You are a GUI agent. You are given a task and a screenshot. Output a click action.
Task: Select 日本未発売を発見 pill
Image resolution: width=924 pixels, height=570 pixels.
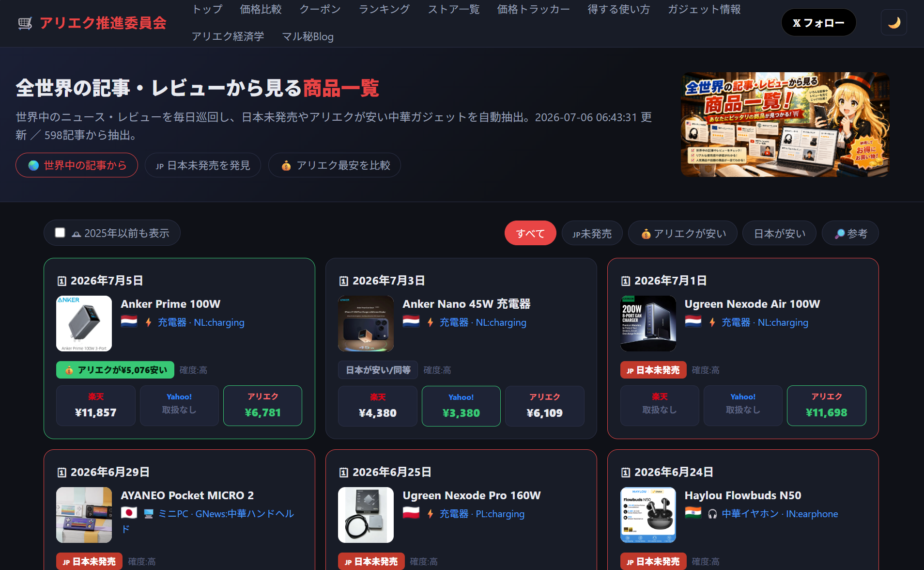[x=203, y=165]
